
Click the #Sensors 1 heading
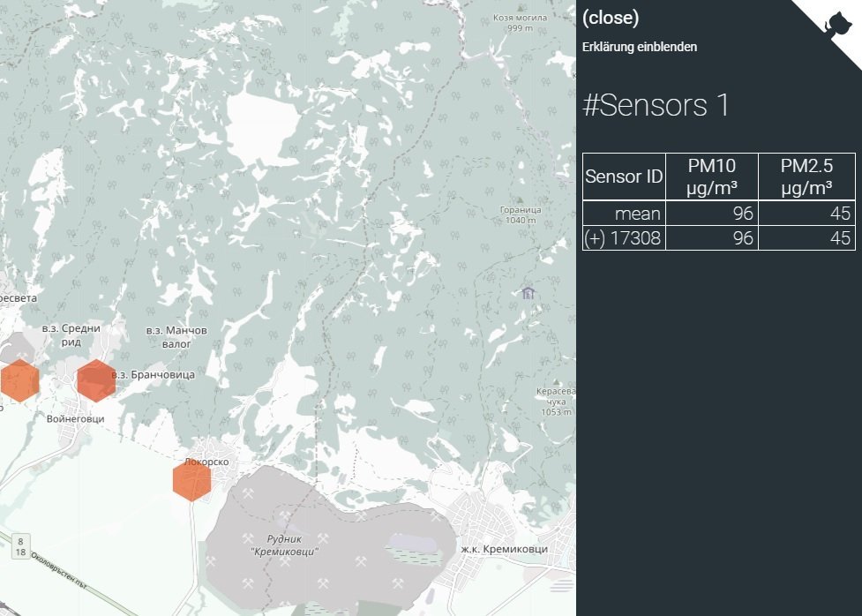pyautogui.click(x=656, y=105)
